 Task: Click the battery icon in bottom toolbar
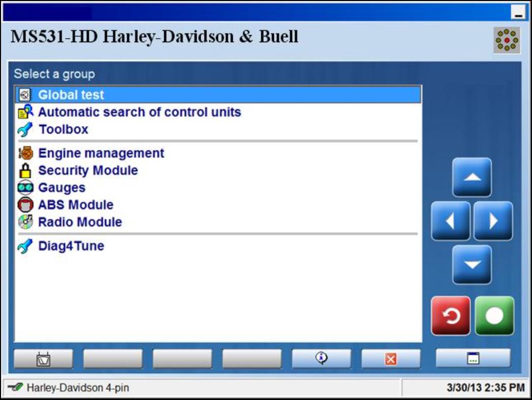(43, 359)
